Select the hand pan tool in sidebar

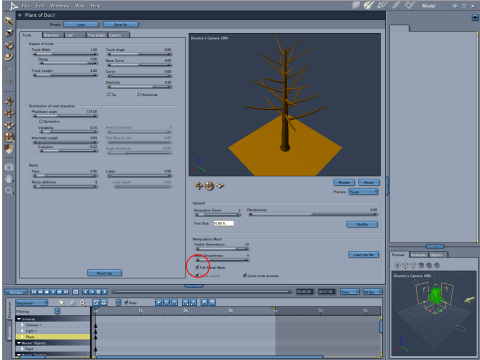coord(9,179)
